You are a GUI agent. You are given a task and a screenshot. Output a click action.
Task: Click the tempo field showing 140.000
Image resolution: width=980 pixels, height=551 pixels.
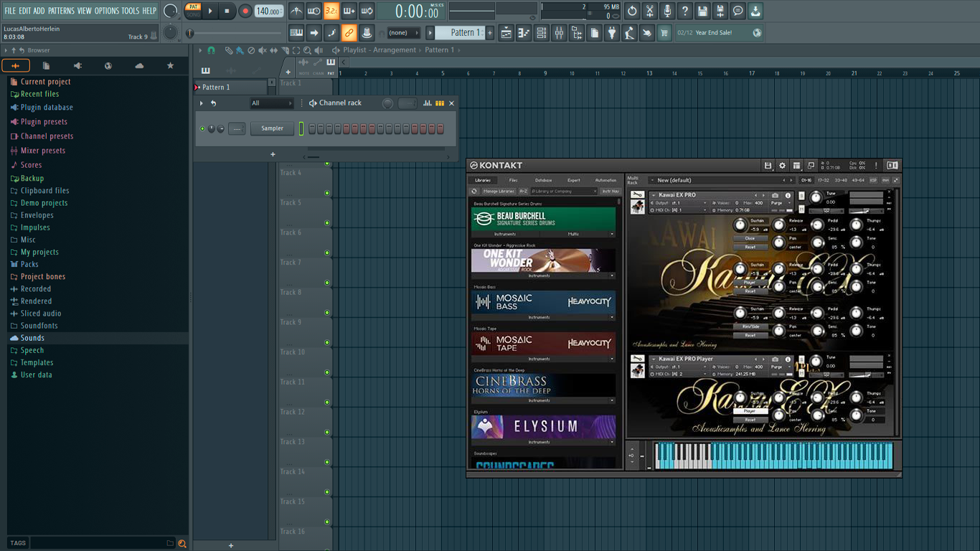[268, 11]
